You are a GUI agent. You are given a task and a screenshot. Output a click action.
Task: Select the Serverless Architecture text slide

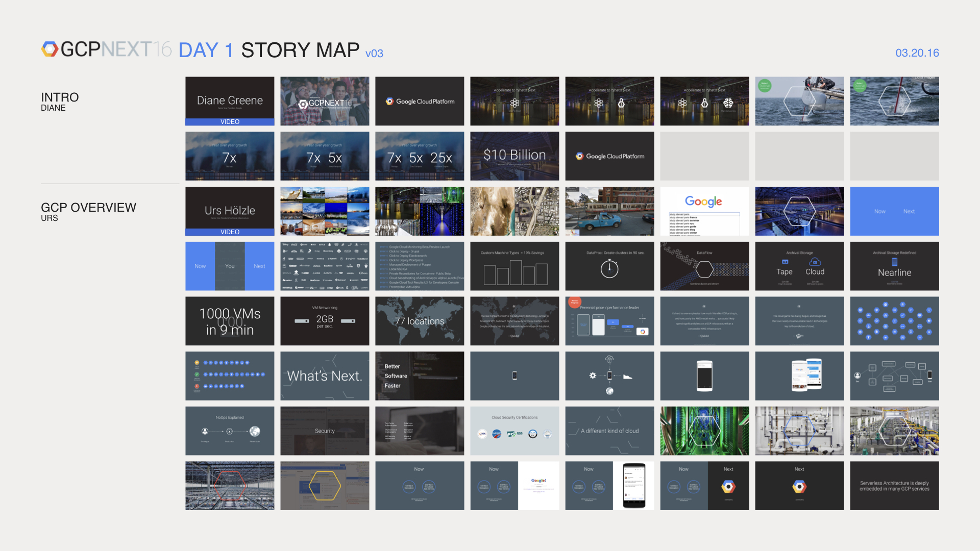point(894,486)
